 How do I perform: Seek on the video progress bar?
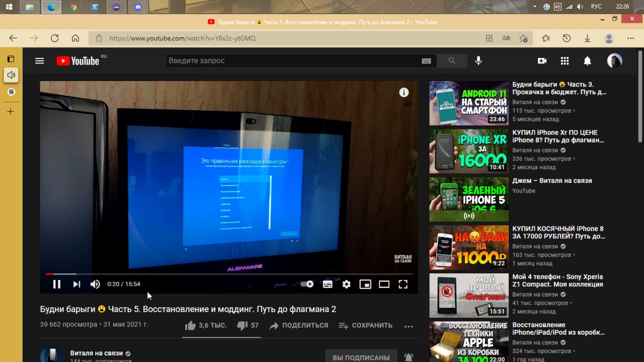229,274
